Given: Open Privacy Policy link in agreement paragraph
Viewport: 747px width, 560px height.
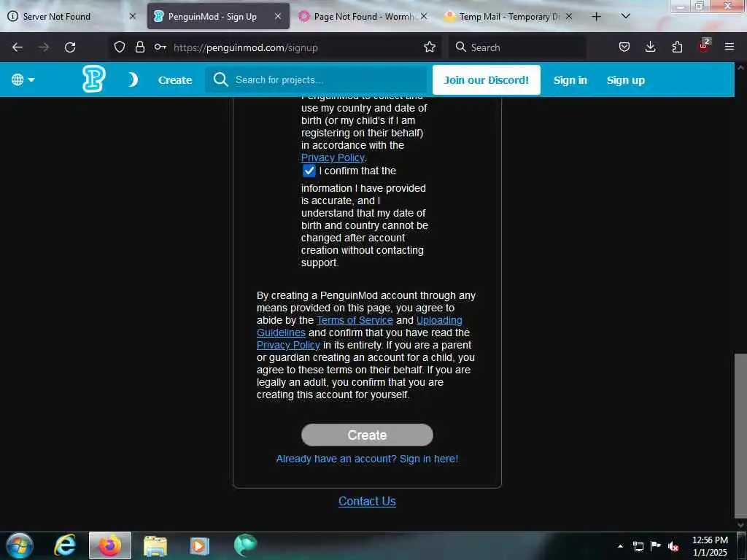Looking at the screenshot, I should (287, 345).
